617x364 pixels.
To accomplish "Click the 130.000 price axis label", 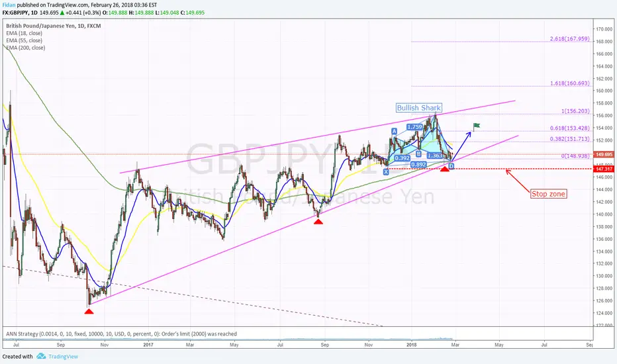I will click(604, 276).
